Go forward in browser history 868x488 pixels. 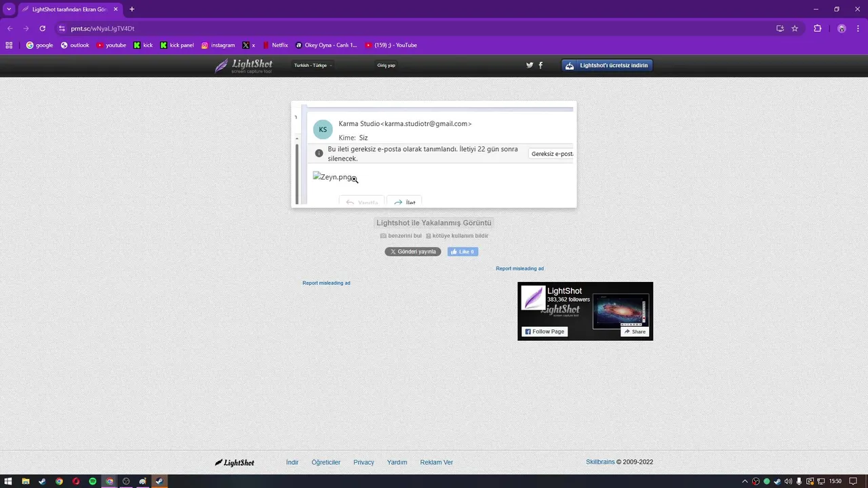(26, 28)
